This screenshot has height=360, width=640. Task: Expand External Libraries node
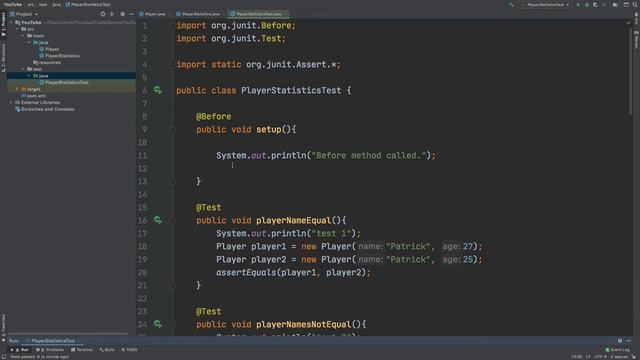(x=11, y=102)
